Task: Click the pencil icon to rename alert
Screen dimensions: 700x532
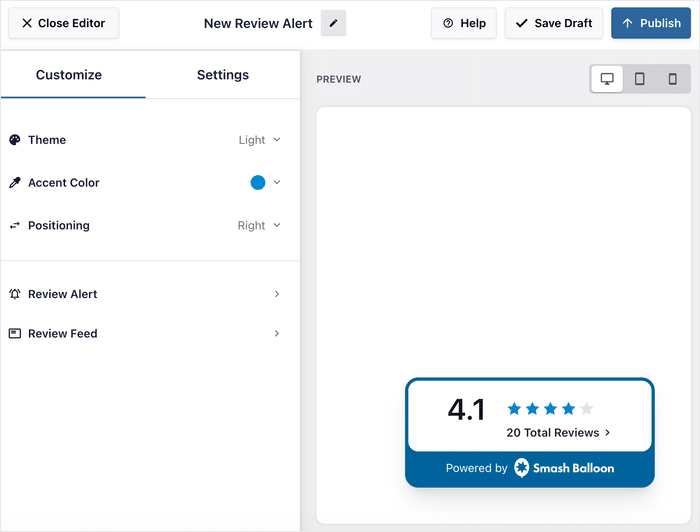Action: pyautogui.click(x=333, y=23)
